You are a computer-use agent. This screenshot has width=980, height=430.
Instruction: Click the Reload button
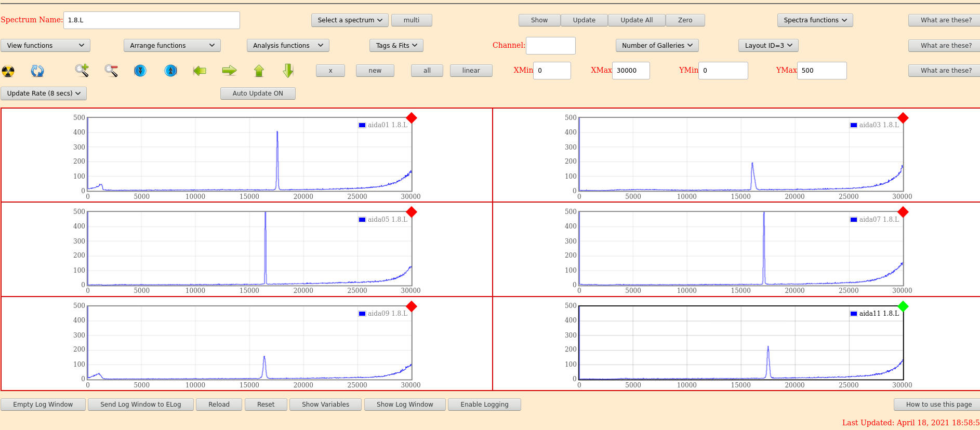[219, 405]
